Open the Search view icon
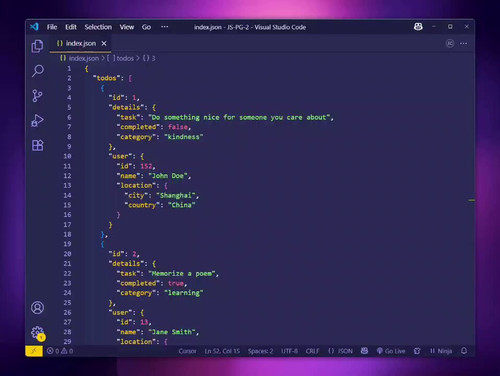The image size is (500, 376). [38, 71]
